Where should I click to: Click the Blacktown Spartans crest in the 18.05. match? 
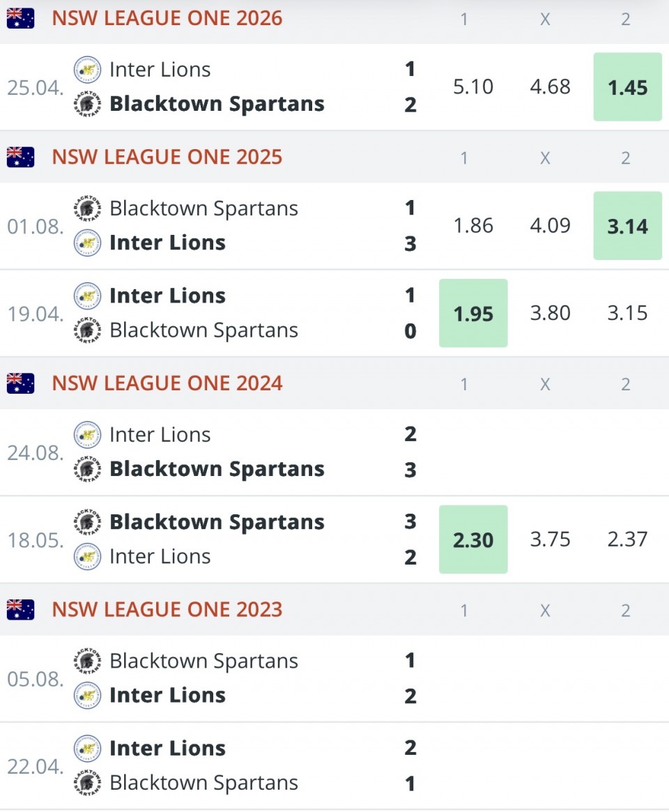point(88,522)
